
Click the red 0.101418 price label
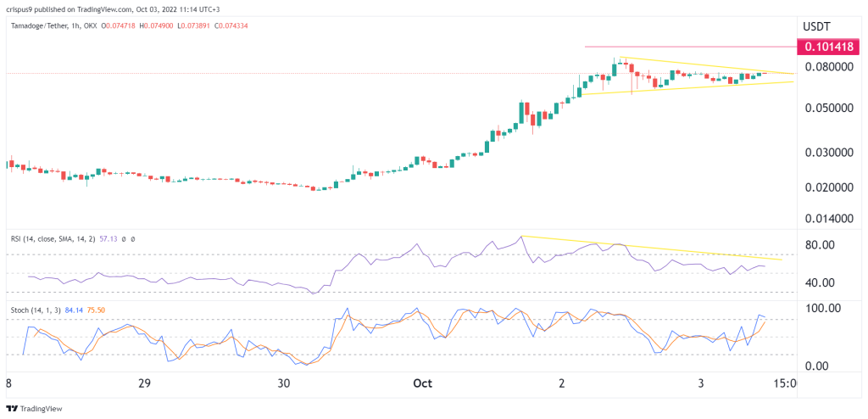(830, 47)
